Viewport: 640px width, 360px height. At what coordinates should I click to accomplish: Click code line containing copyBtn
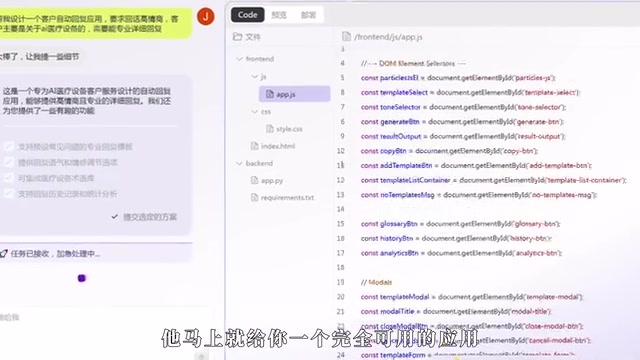tap(449, 151)
